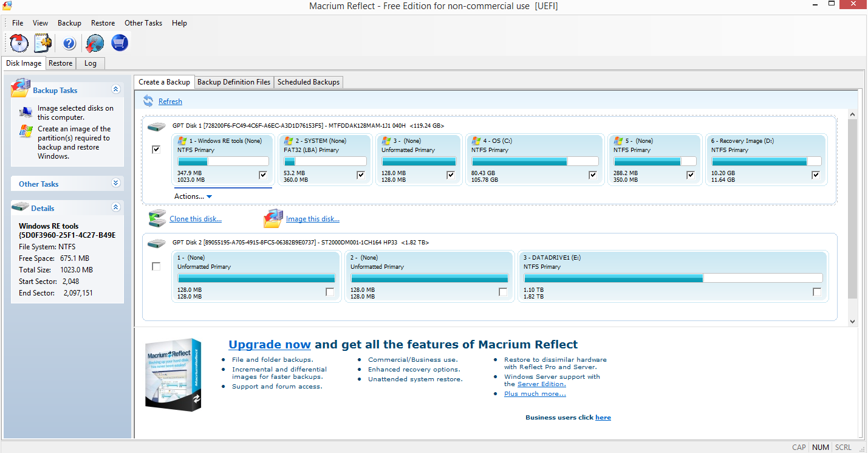Uncheck Disk 1 unformatted partition 3 checkbox
The width and height of the screenshot is (868, 453).
[451, 175]
